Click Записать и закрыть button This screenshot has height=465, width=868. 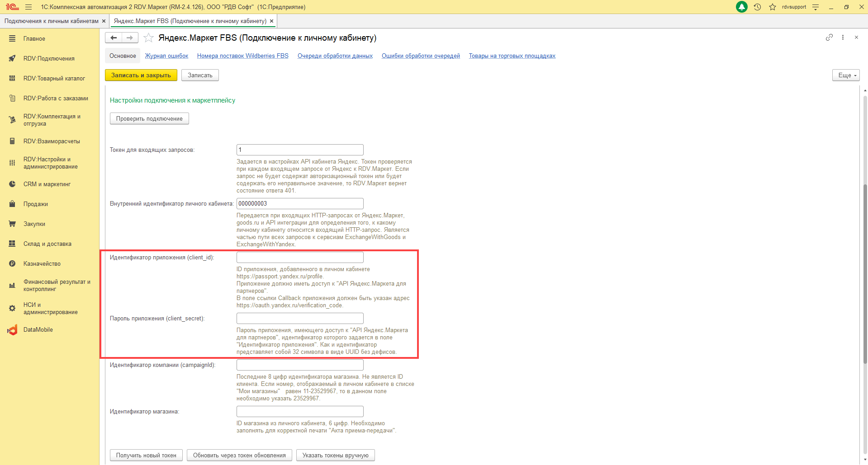(x=141, y=75)
